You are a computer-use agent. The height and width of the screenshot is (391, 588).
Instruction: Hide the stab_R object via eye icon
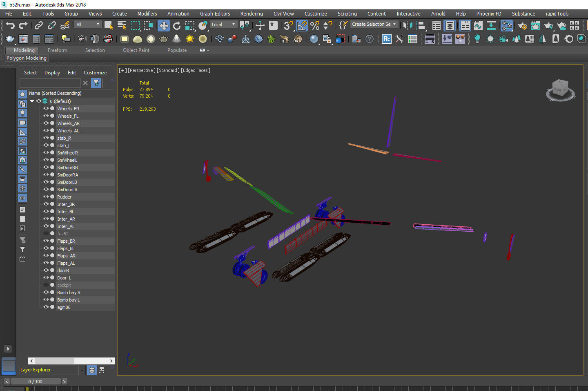pos(46,138)
